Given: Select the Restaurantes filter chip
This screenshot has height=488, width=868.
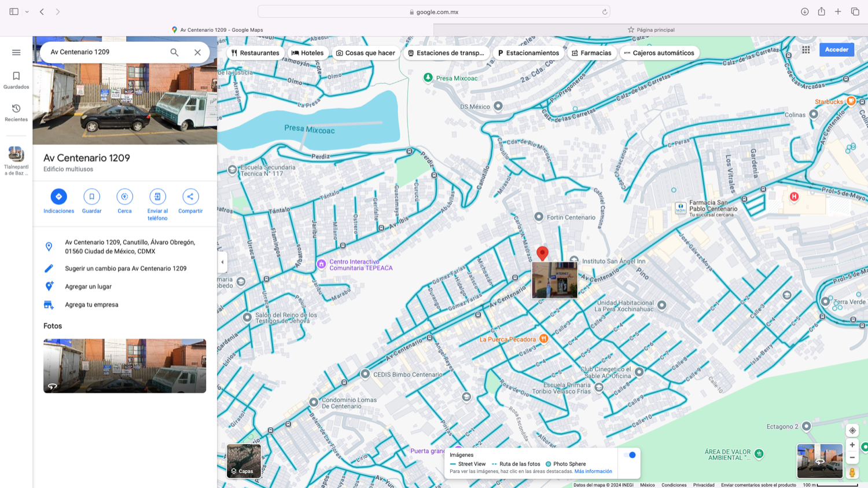Looking at the screenshot, I should [255, 53].
